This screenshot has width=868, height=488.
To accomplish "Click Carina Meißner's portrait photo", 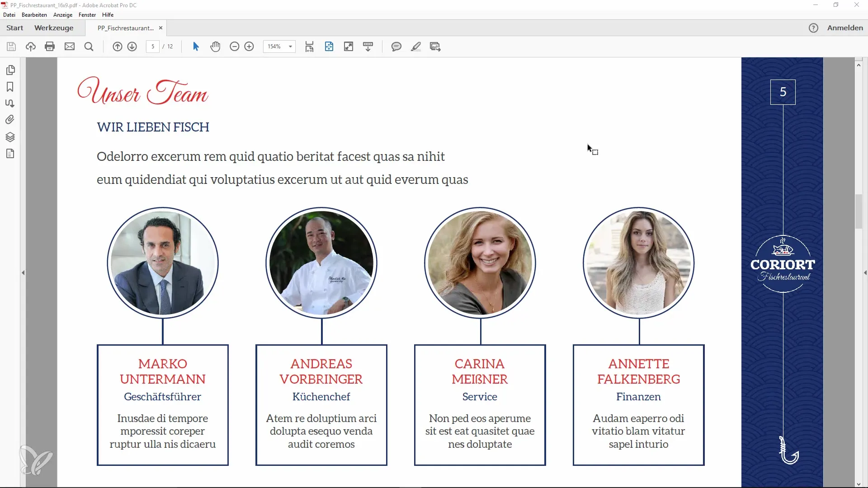I will click(480, 263).
